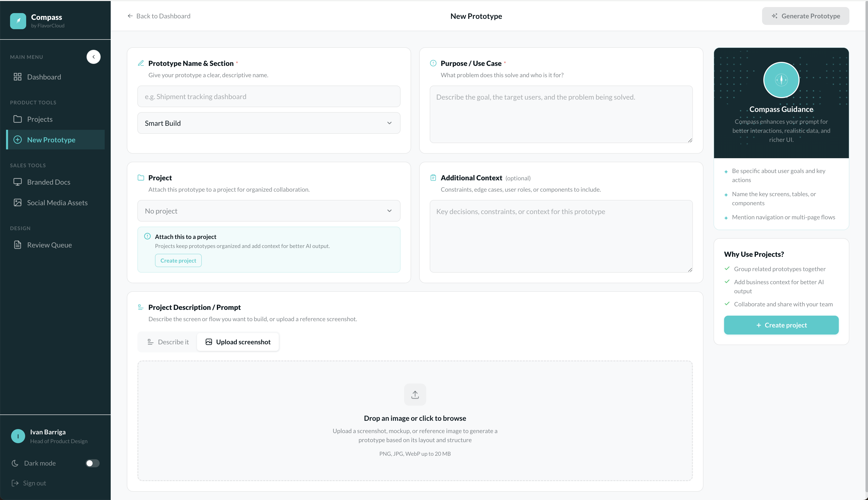Click the back arrow next to Back to Dashboard
The width and height of the screenshot is (868, 500).
130,16
